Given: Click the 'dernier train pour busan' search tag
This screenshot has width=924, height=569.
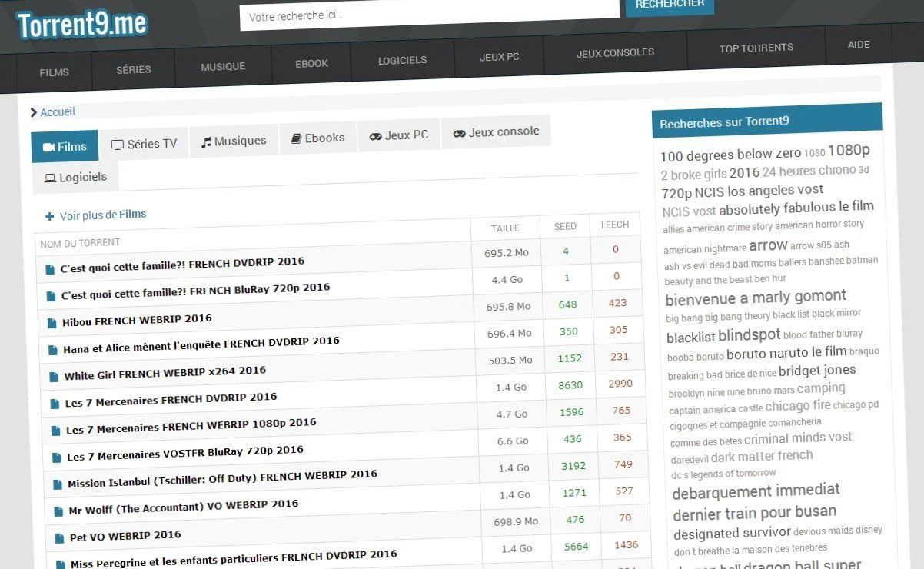Looking at the screenshot, I should click(754, 513).
